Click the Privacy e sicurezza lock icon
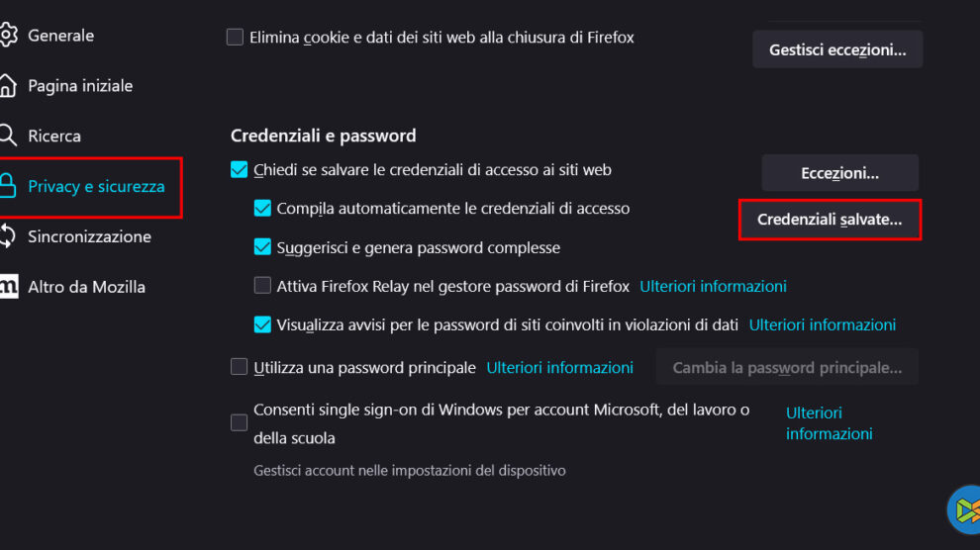 (x=8, y=186)
